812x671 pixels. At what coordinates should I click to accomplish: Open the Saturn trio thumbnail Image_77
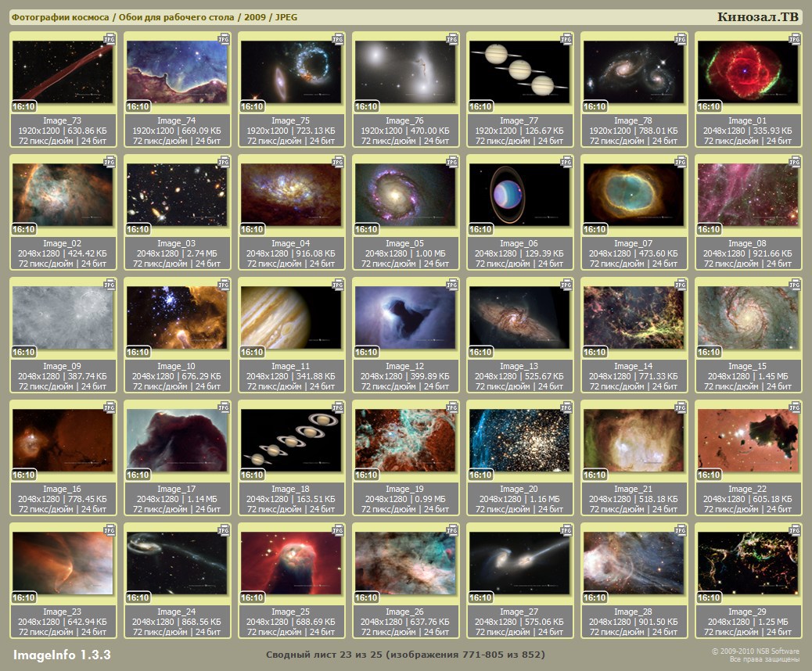[519, 72]
